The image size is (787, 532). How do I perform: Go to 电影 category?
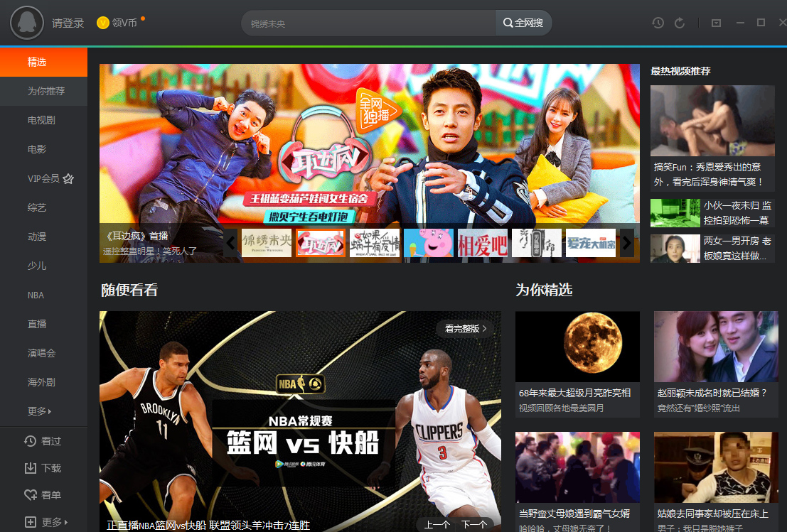pos(43,149)
